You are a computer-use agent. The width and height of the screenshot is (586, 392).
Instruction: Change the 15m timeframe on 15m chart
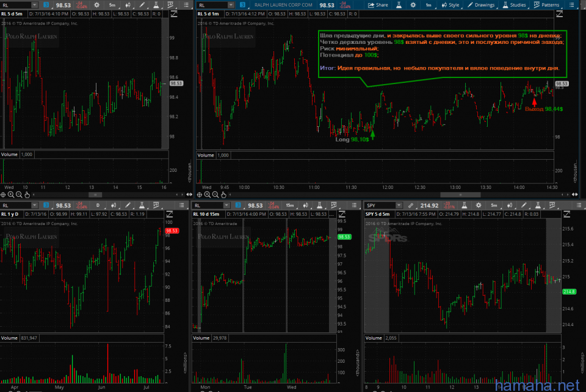click(289, 205)
